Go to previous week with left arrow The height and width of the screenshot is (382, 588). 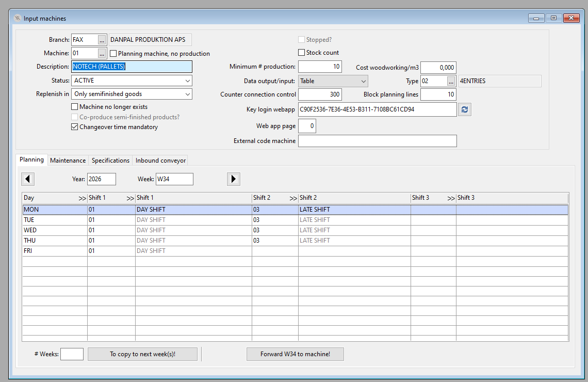coord(28,179)
